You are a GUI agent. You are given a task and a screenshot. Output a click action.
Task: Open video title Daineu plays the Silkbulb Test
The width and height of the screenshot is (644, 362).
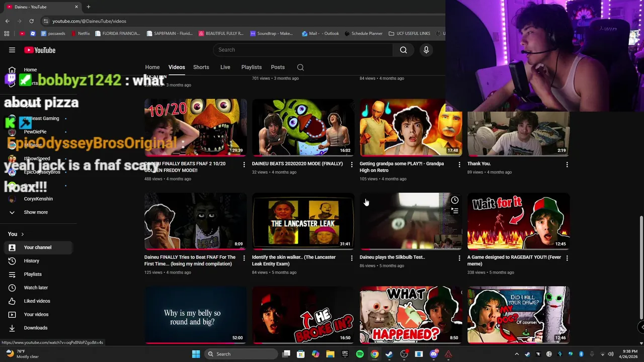(x=392, y=257)
